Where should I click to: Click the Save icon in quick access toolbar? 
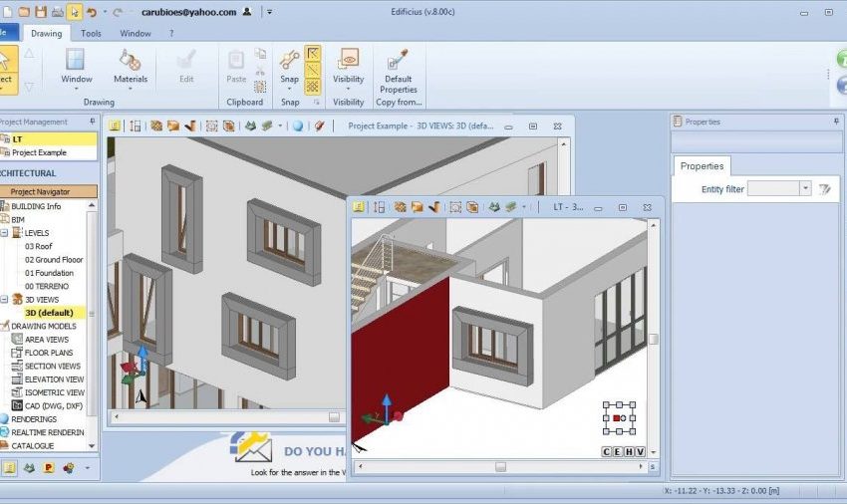pos(40,12)
